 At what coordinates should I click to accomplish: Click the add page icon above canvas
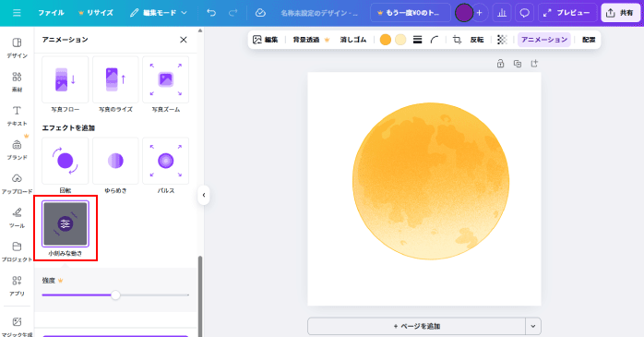tap(534, 64)
